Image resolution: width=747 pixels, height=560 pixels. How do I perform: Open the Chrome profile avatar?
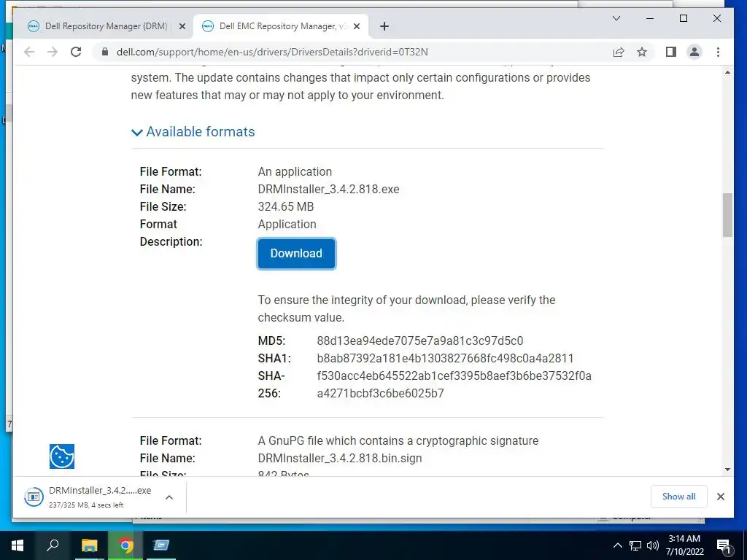coord(694,52)
